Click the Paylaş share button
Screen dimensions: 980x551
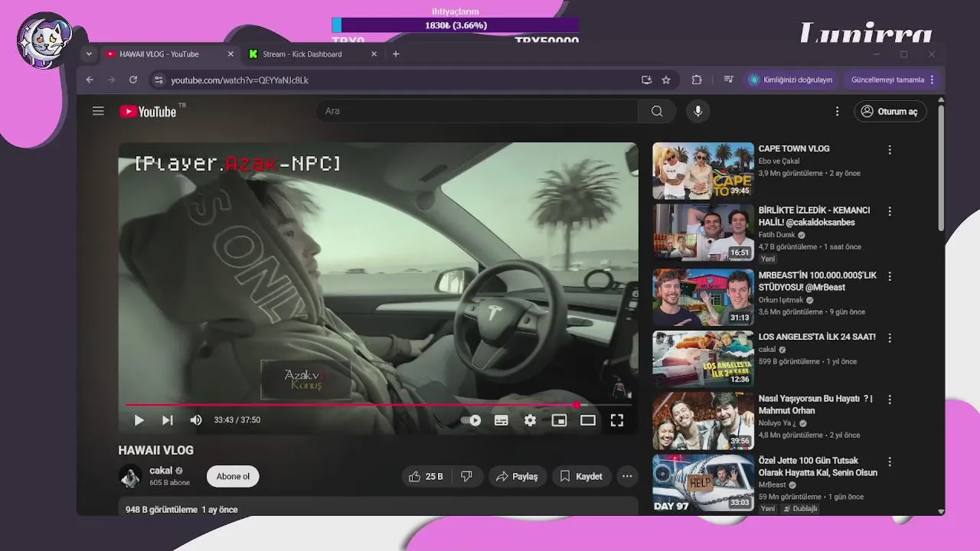pyautogui.click(x=517, y=476)
